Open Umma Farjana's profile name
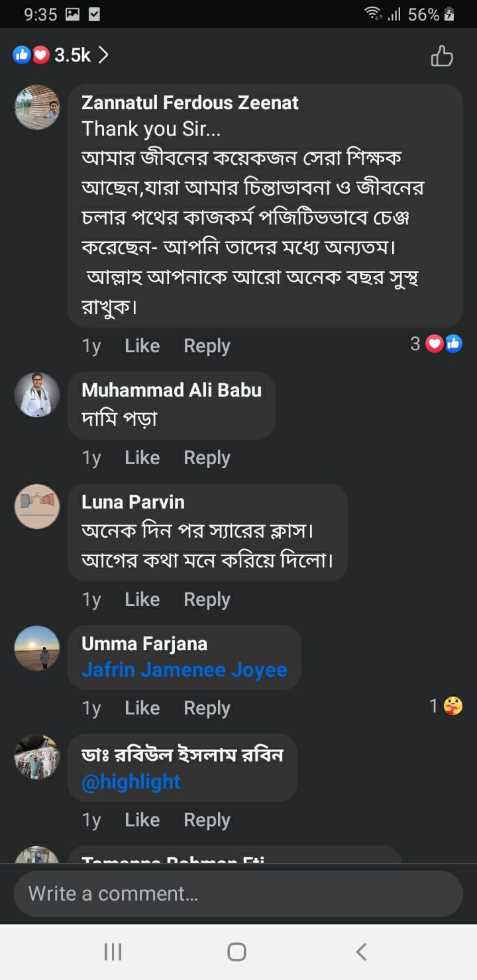The image size is (477, 980). point(144,644)
